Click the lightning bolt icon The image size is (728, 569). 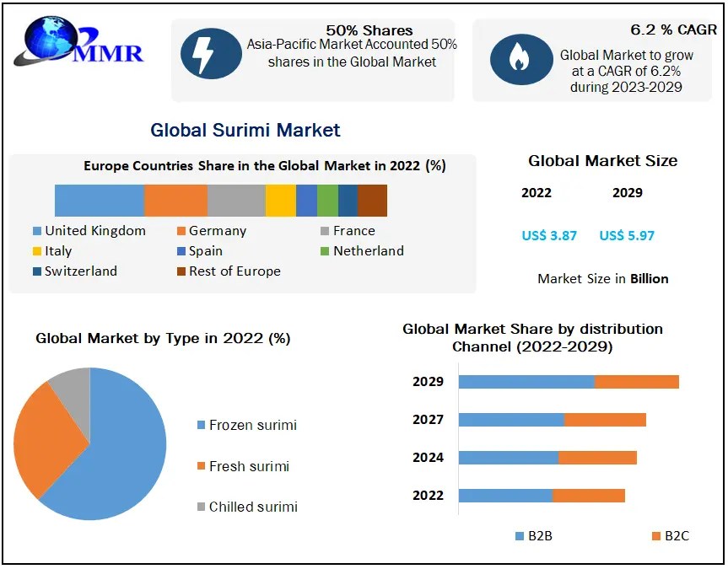click(x=211, y=53)
